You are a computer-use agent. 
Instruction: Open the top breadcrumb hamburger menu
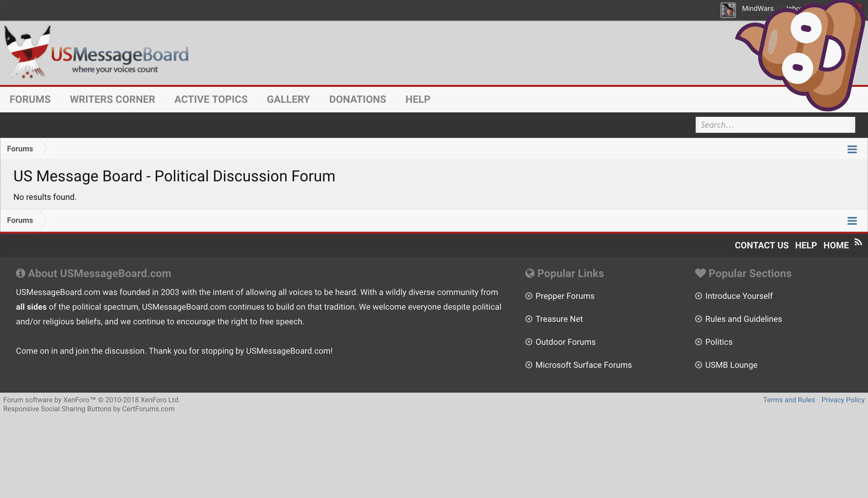[x=852, y=149]
